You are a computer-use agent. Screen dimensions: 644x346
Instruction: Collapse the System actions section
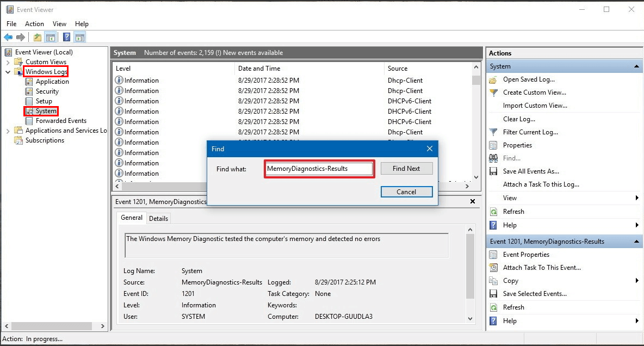(636, 66)
